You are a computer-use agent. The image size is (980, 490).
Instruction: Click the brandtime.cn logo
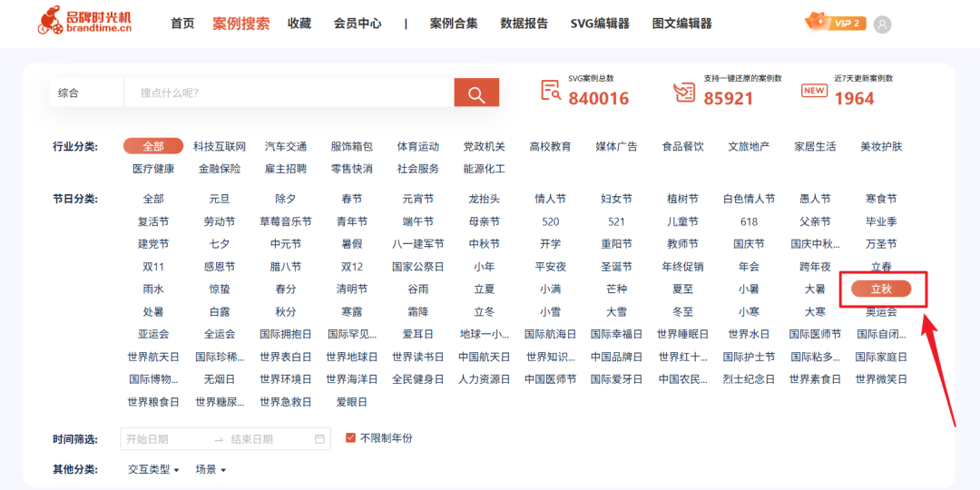(84, 21)
